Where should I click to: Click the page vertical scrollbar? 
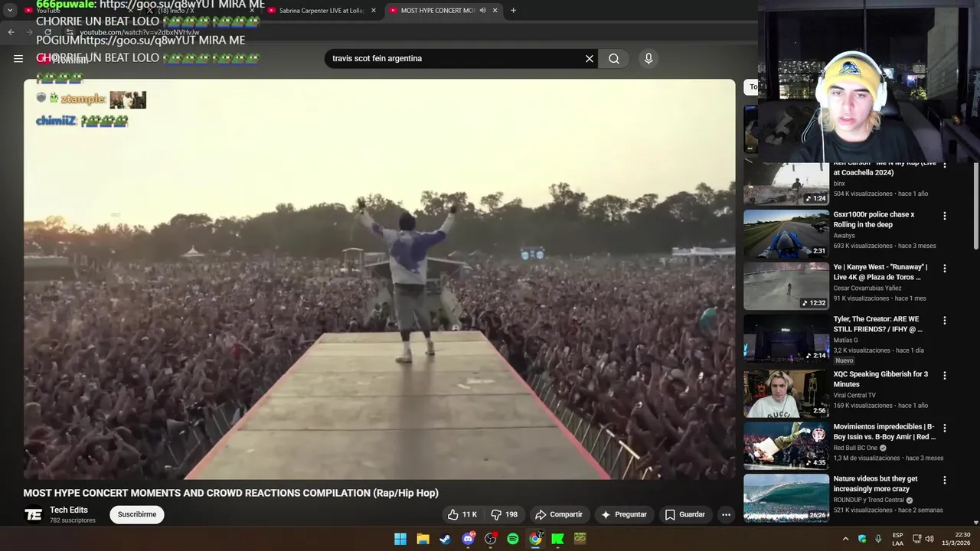point(976,207)
